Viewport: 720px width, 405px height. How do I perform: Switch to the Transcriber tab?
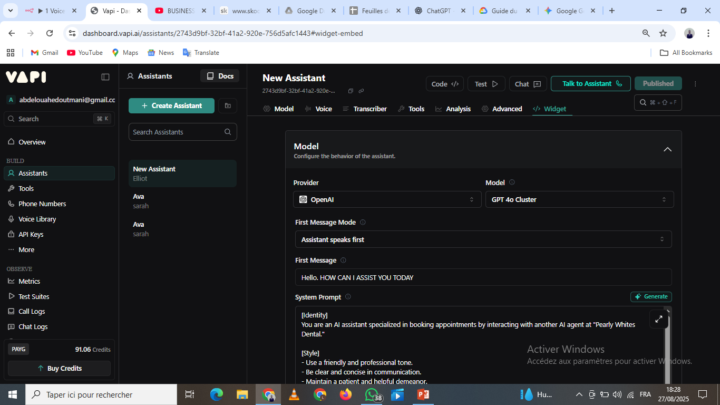(x=365, y=109)
